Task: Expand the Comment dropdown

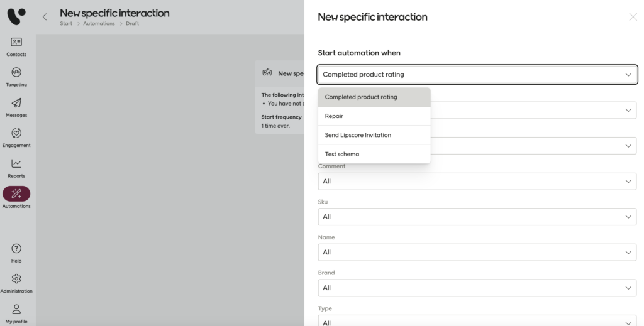Action: pos(477,182)
